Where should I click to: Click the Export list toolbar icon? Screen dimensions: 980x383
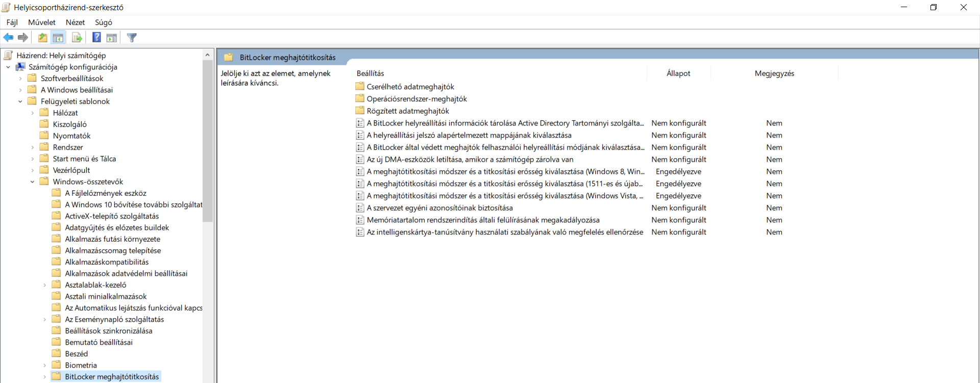point(77,37)
